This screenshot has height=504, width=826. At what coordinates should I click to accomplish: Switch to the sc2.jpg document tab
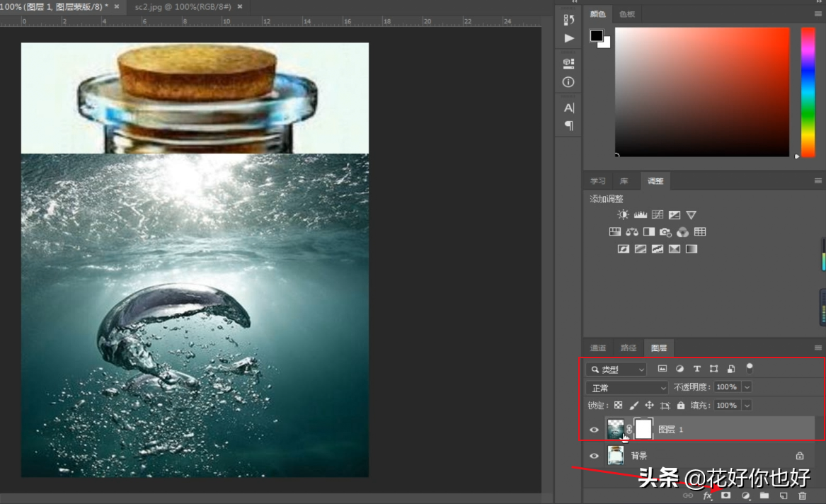pyautogui.click(x=183, y=6)
